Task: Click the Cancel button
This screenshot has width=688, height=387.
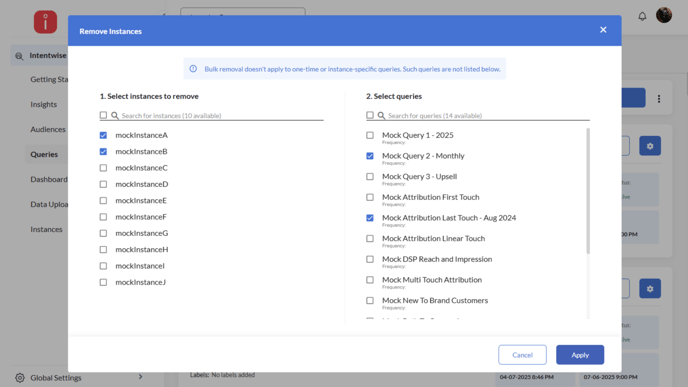Action: pos(522,355)
